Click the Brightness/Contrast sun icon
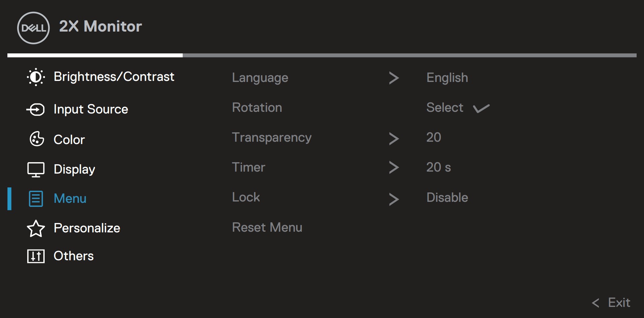The image size is (644, 318). click(36, 77)
